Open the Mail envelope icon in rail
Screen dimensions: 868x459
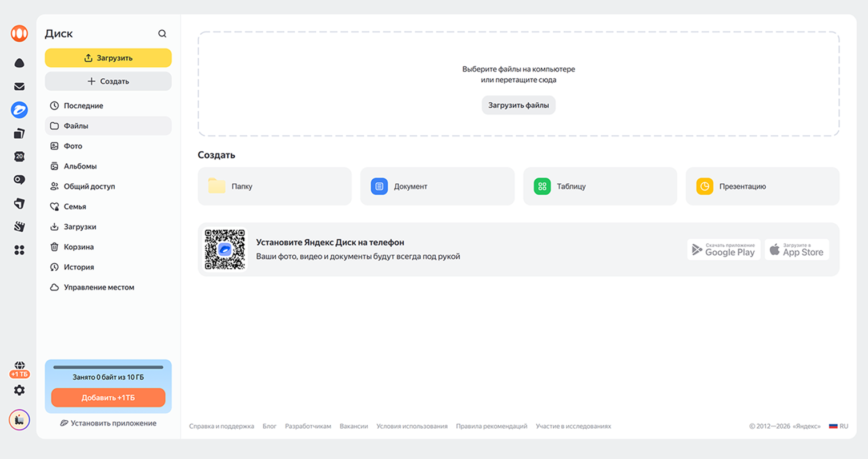click(19, 87)
